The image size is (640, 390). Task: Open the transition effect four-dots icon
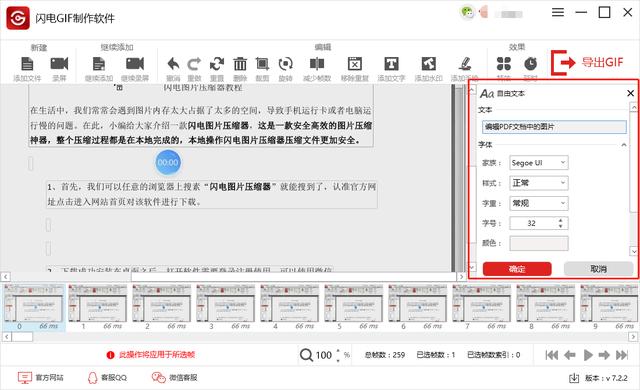point(504,64)
